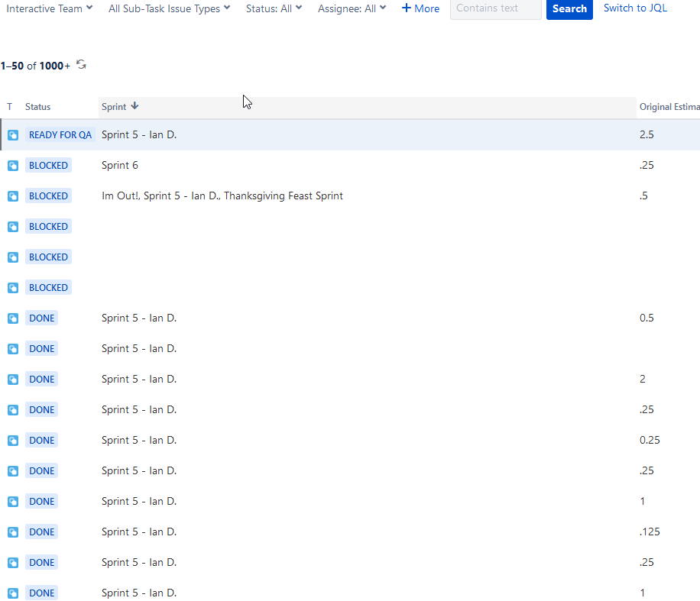Select Sprint 5 - Ian D. in READY FOR QA row
This screenshot has height=601, width=700.
(139, 134)
